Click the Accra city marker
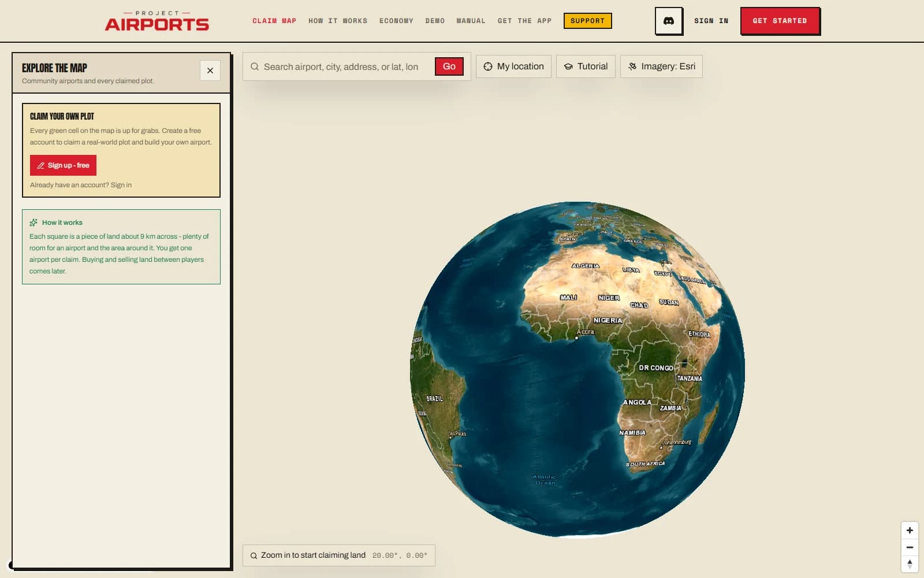The width and height of the screenshot is (924, 578). tap(576, 338)
